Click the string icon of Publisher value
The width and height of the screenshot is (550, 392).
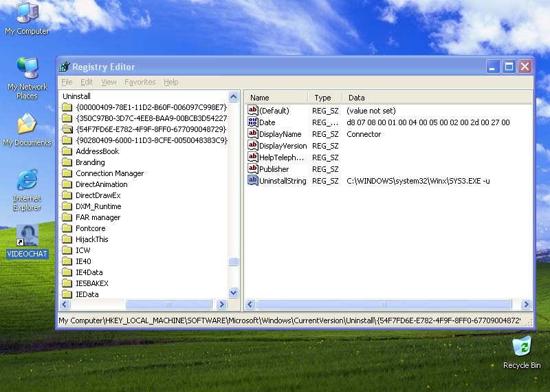(252, 168)
